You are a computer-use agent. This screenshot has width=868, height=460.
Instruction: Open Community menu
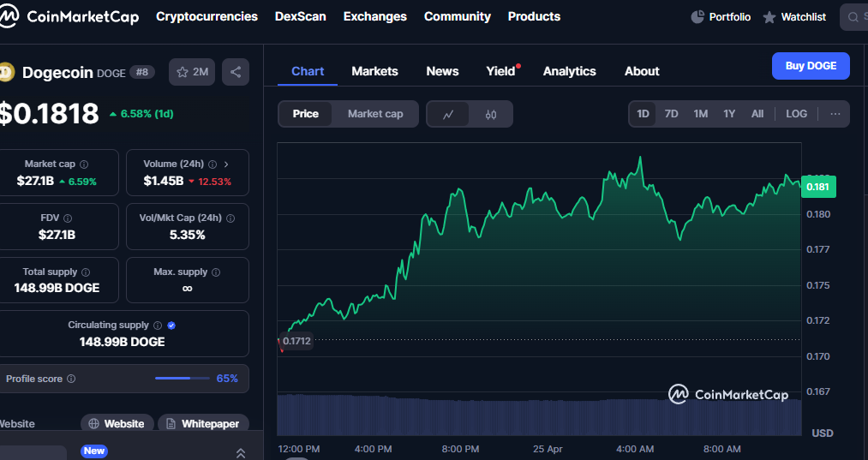click(458, 16)
